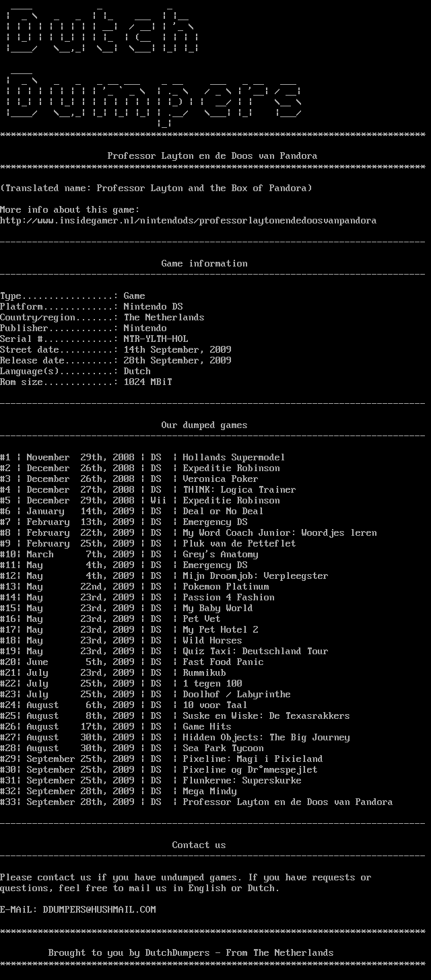
Task: Select the '10 voor Taal' entry
Action: [215, 705]
